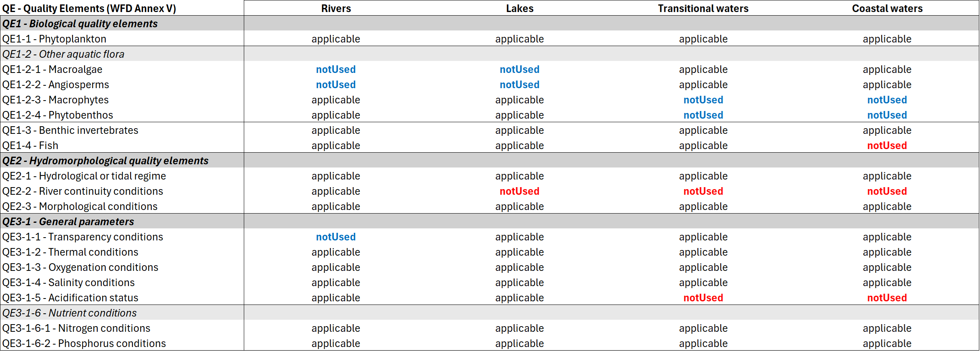Click the blue notUsed cell for Macroalgae under Rivers

336,69
